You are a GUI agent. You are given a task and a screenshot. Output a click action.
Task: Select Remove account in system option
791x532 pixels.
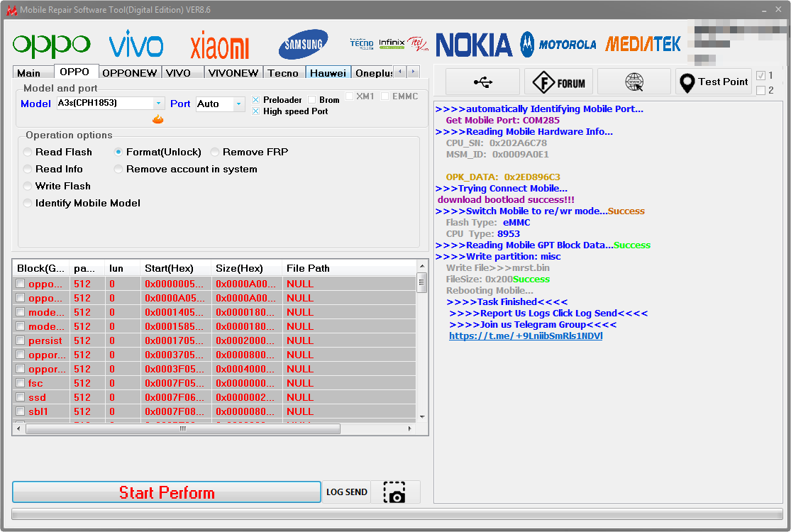186,170
